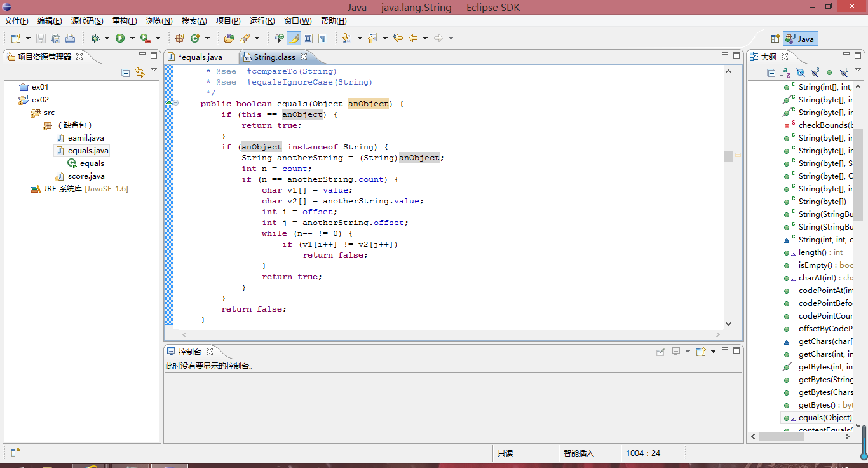Click the External Tools run icon

(145, 38)
